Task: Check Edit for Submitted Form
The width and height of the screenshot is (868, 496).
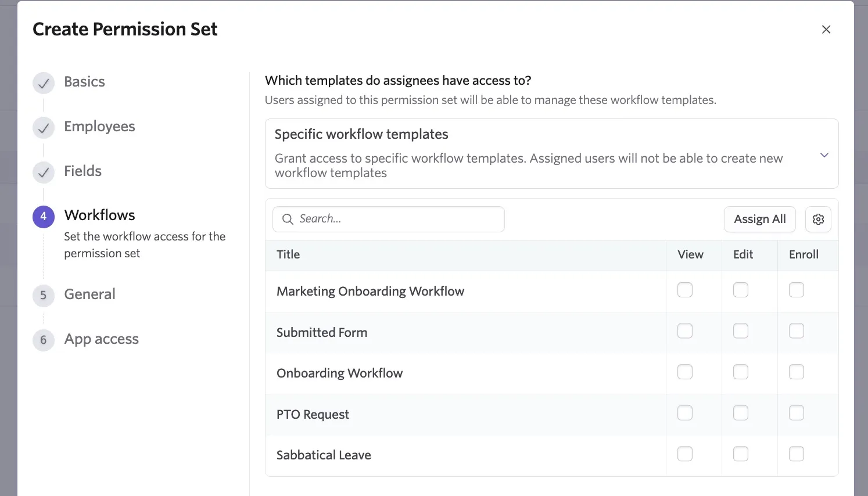Action: pos(741,331)
